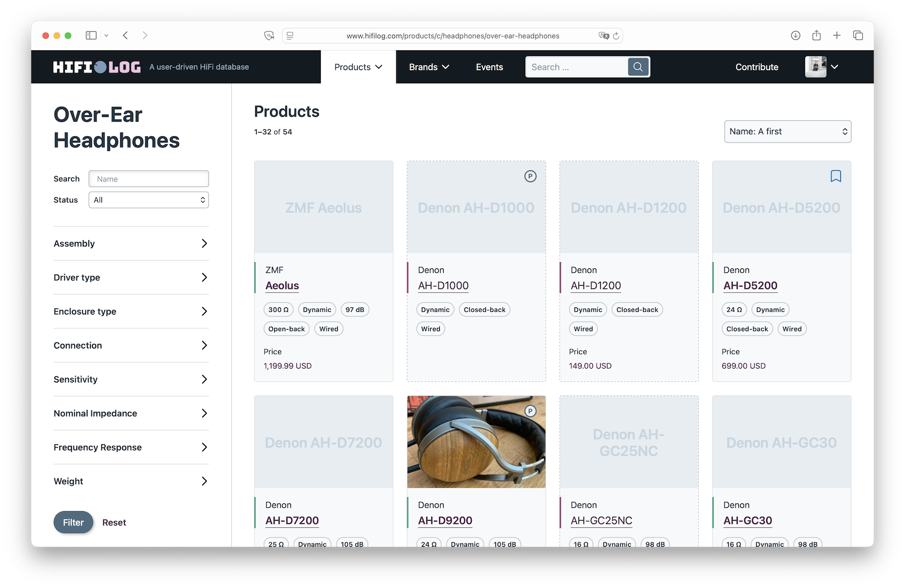
Task: Open the Products menu
Action: click(358, 67)
